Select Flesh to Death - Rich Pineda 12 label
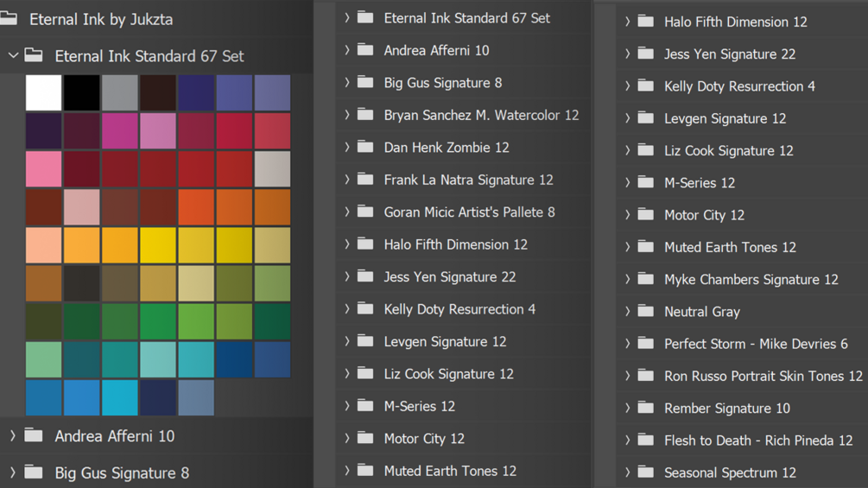 pyautogui.click(x=758, y=440)
